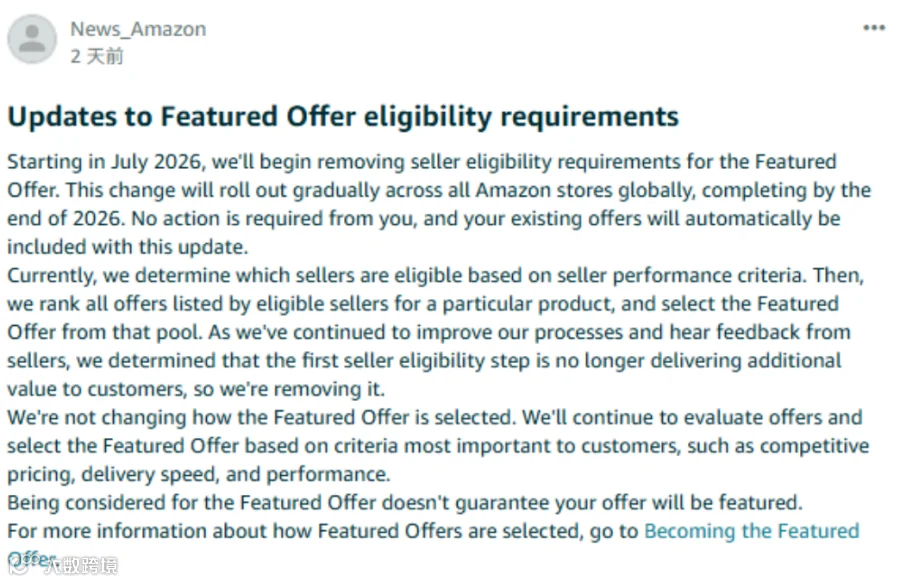Click the sentence 'No action is required from you'
The height and width of the screenshot is (582, 900).
pos(273,219)
